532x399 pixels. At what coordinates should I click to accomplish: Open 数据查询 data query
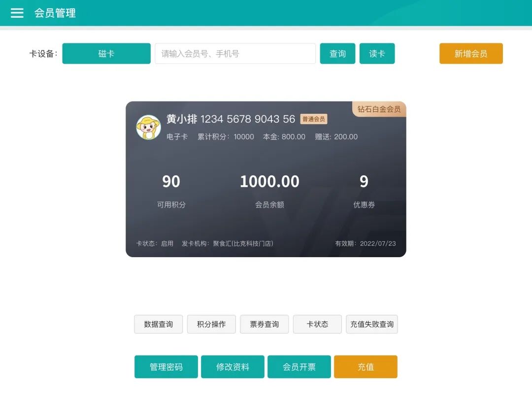point(158,324)
